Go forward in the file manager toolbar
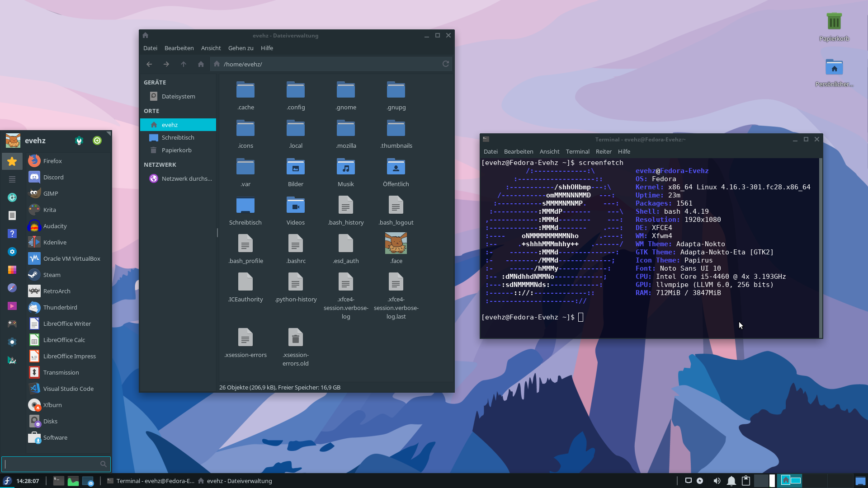Image resolution: width=868 pixels, height=488 pixels. point(166,64)
